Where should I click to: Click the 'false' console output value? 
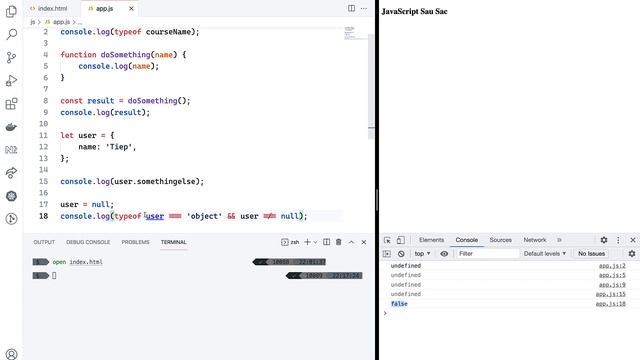tap(399, 304)
